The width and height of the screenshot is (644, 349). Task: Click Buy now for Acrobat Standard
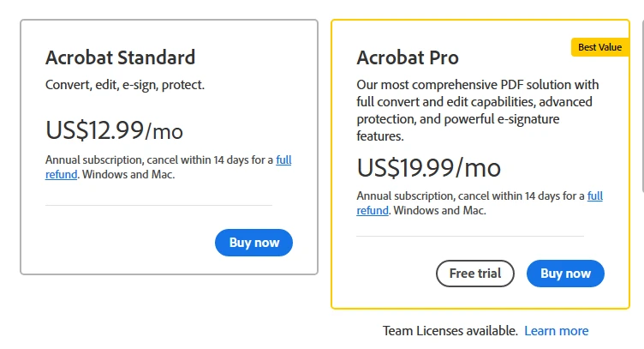coord(253,243)
